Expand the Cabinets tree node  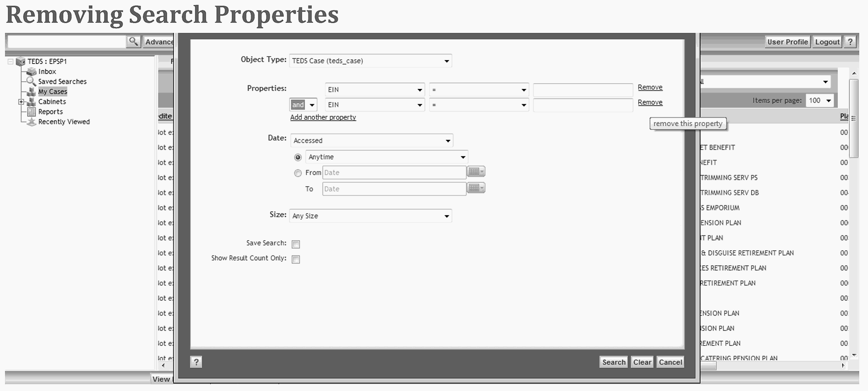click(21, 102)
